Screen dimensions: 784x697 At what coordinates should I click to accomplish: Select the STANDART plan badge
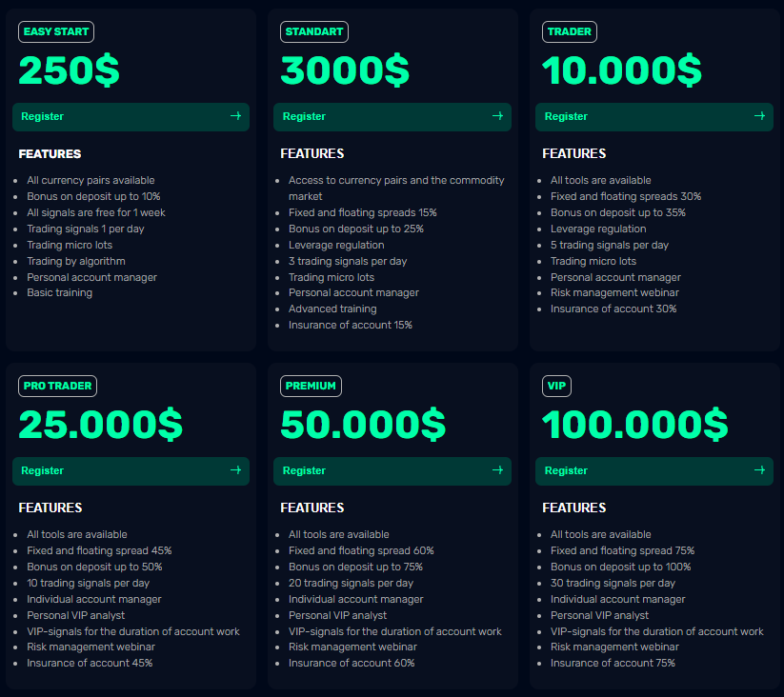pyautogui.click(x=313, y=31)
